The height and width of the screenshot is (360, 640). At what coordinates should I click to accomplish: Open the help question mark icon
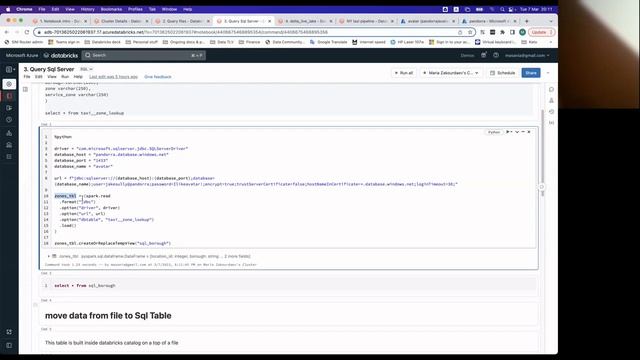[x=496, y=55]
